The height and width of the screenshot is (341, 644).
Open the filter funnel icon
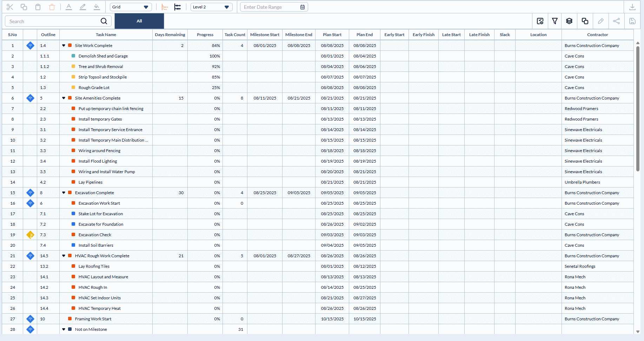(x=555, y=21)
